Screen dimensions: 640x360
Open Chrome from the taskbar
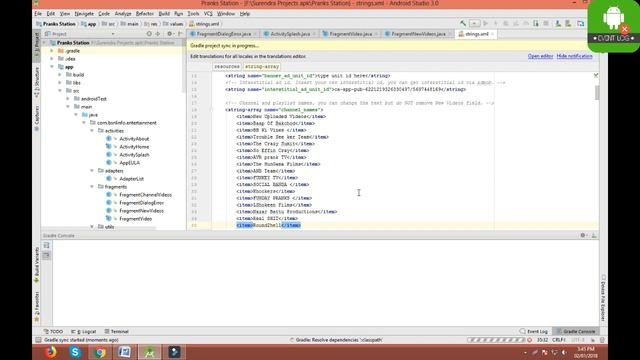100,352
